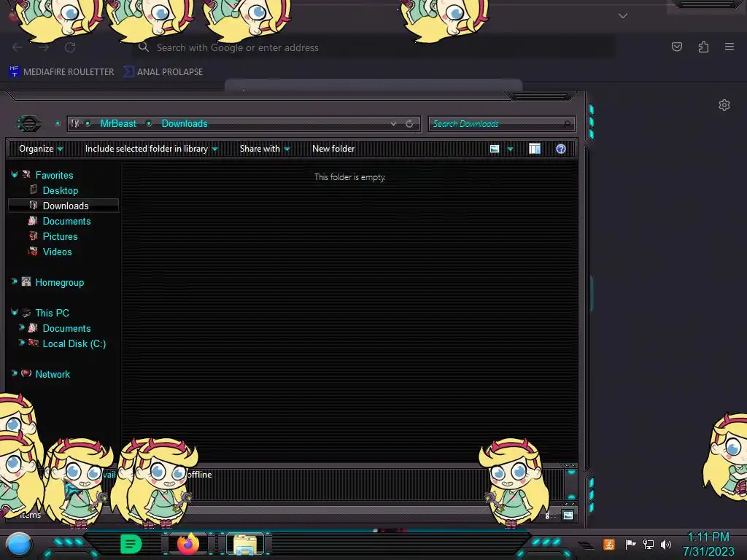This screenshot has height=560, width=747.
Task: Collapse the This PC node
Action: (x=15, y=312)
